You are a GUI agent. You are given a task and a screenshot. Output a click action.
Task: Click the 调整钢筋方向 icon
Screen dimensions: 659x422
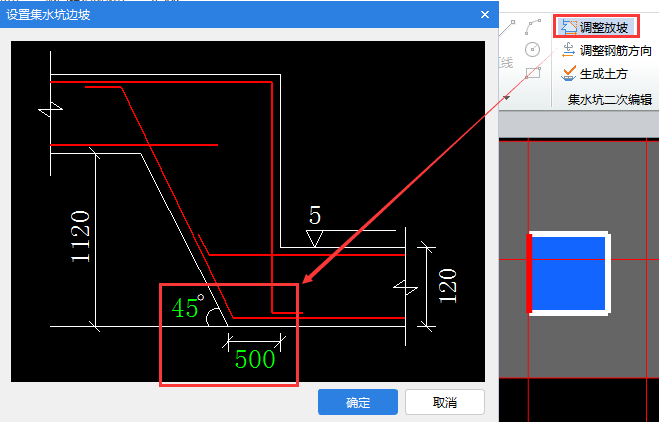click(x=569, y=50)
